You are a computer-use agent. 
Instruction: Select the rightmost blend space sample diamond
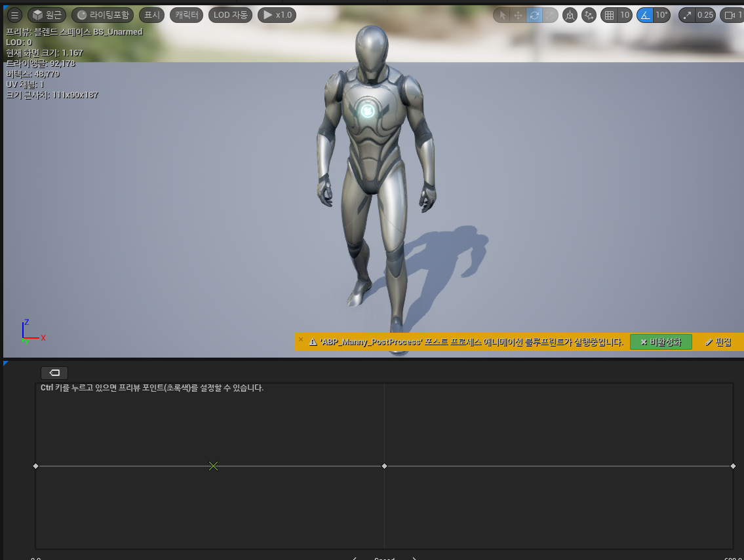[x=733, y=466]
